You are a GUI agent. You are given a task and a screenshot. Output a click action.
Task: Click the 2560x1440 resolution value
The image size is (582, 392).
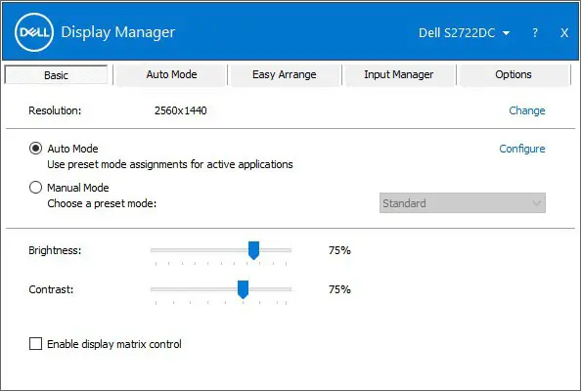tap(180, 110)
